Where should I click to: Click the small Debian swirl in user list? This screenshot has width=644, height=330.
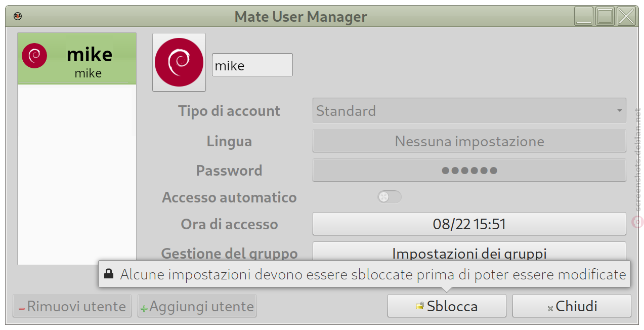[x=34, y=56]
